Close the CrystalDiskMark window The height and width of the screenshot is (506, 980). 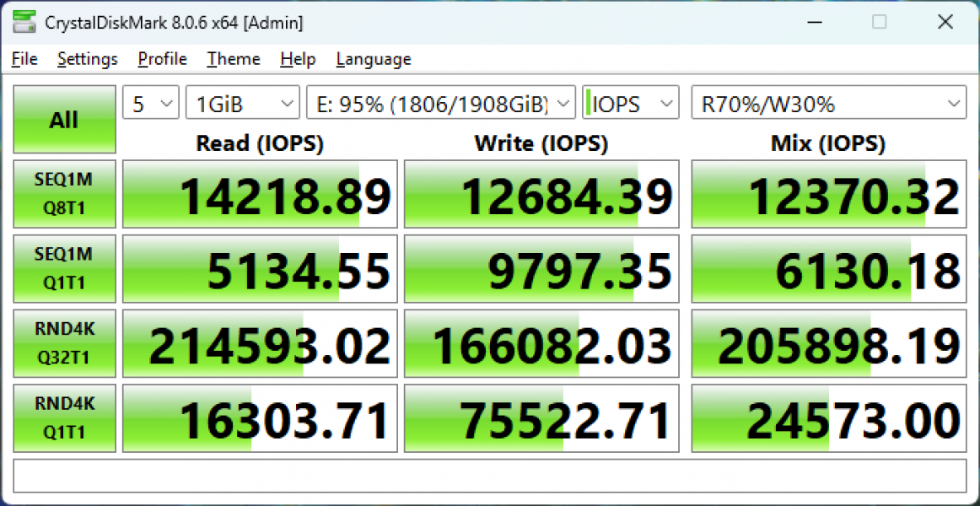pyautogui.click(x=945, y=23)
